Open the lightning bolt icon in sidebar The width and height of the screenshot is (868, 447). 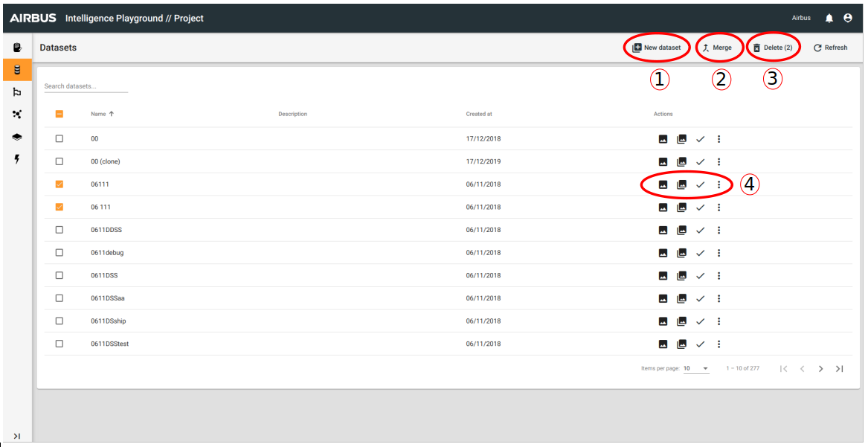click(17, 159)
